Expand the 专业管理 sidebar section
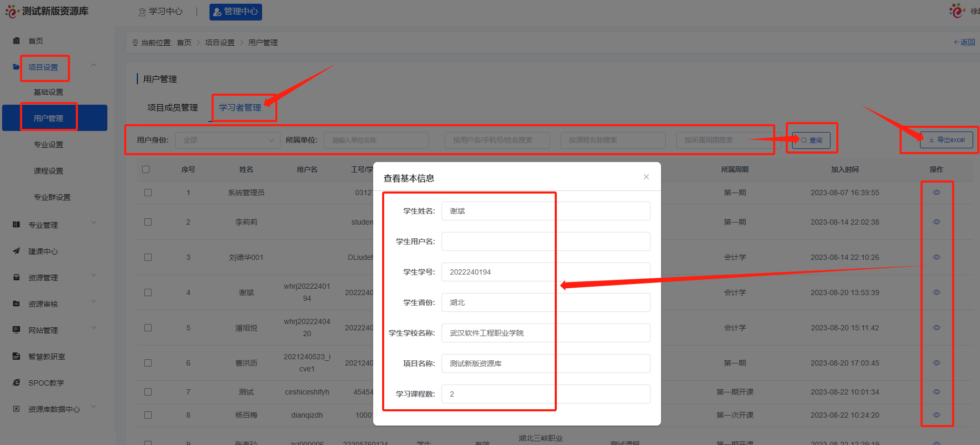Viewport: 980px width, 445px height. pyautogui.click(x=94, y=223)
